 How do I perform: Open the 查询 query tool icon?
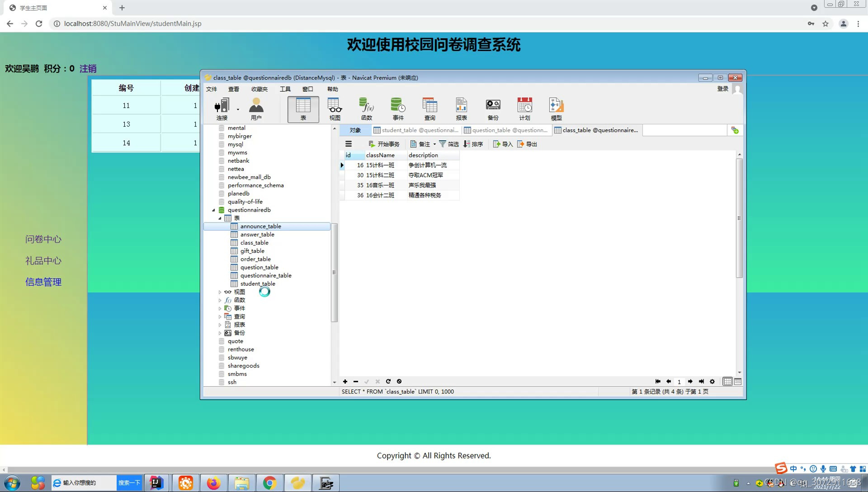click(x=430, y=109)
